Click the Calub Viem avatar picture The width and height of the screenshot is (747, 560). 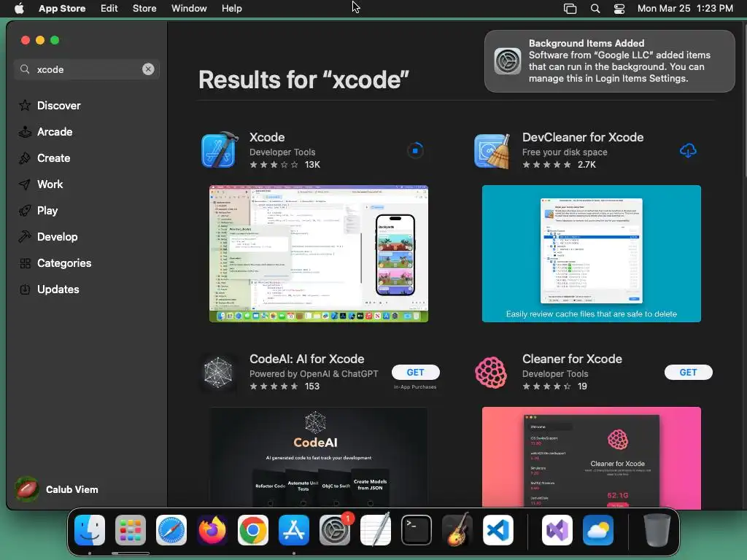pos(27,489)
